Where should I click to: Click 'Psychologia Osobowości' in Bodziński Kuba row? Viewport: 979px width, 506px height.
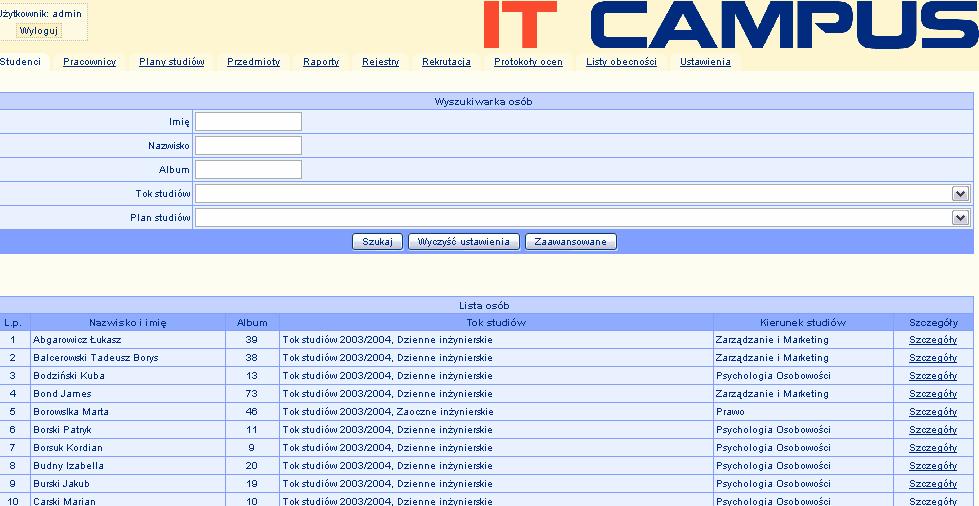point(774,376)
